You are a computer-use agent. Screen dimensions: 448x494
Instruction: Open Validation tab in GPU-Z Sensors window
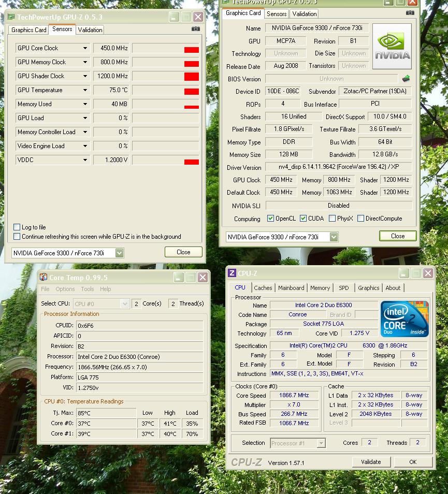pyautogui.click(x=90, y=30)
